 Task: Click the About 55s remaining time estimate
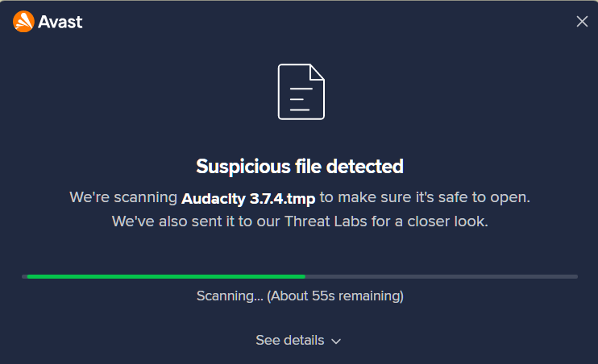pos(335,296)
